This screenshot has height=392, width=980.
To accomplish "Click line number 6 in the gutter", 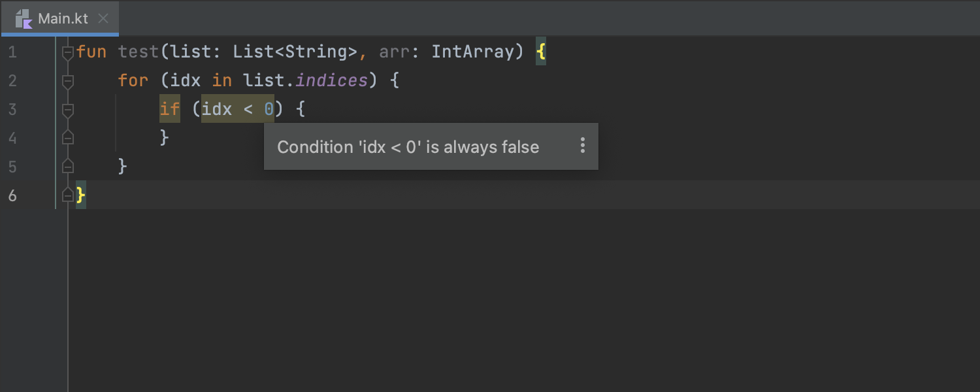I will coord(12,195).
